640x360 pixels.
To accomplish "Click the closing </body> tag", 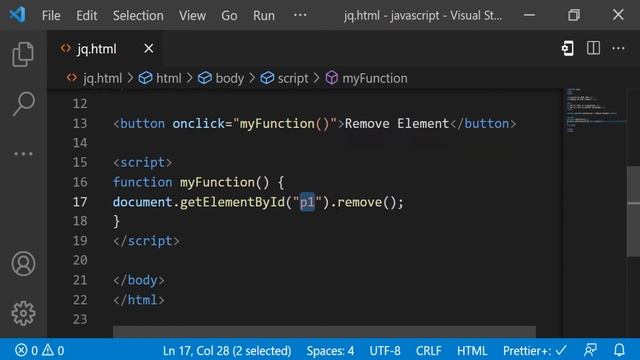I will click(139, 280).
